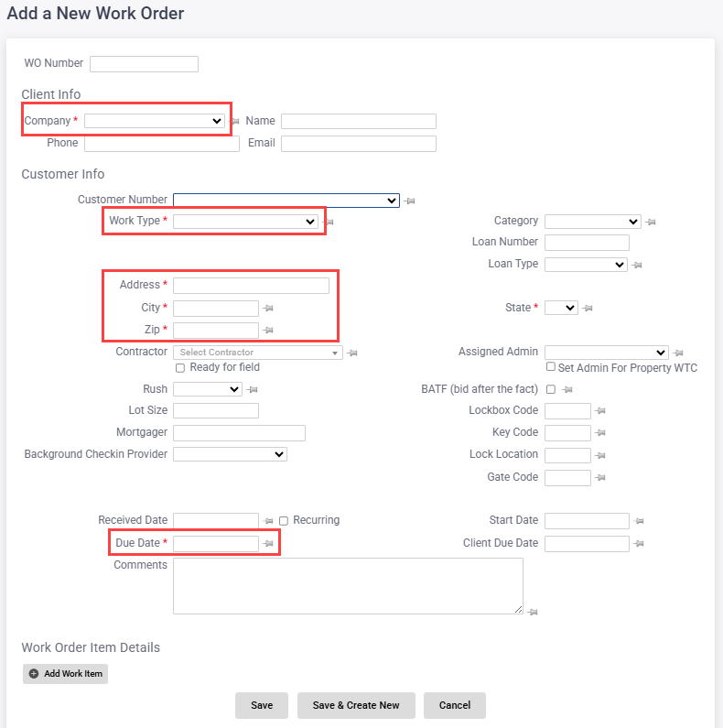
Task: Click the pin icon beside Due Date
Action: (269, 544)
